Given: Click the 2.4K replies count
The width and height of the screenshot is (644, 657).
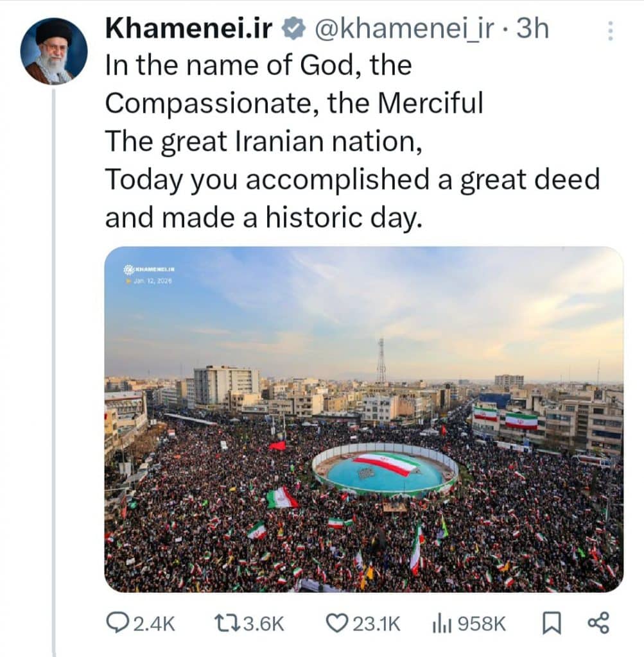Looking at the screenshot, I should pos(153,624).
